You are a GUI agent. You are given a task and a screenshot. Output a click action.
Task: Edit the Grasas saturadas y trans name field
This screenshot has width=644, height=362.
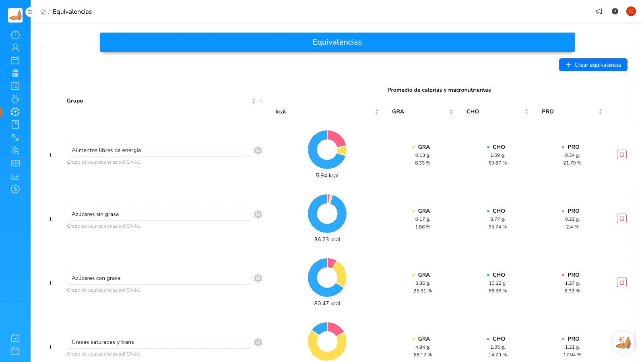[x=159, y=342]
